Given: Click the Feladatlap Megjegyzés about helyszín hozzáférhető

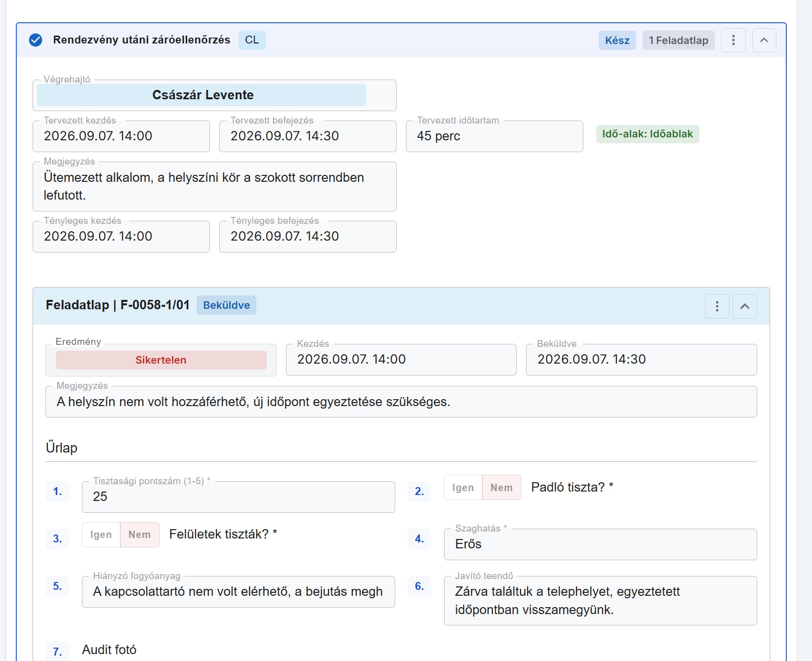Looking at the screenshot, I should (401, 402).
